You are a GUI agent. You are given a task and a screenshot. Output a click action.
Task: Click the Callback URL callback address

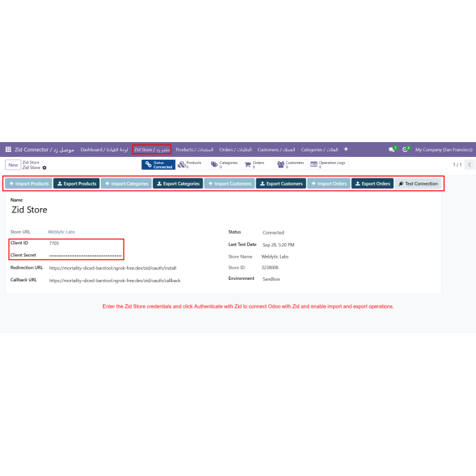[115, 281]
